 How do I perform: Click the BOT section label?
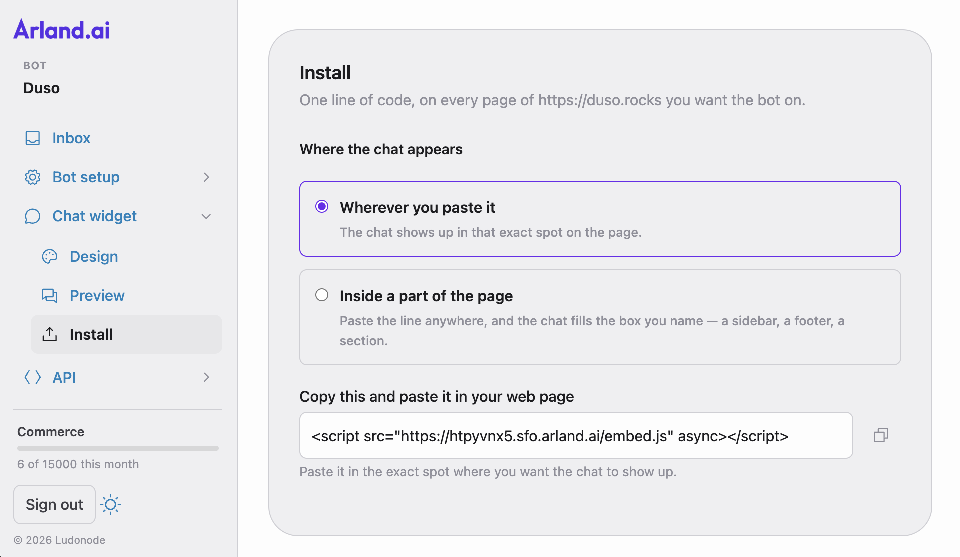(35, 65)
